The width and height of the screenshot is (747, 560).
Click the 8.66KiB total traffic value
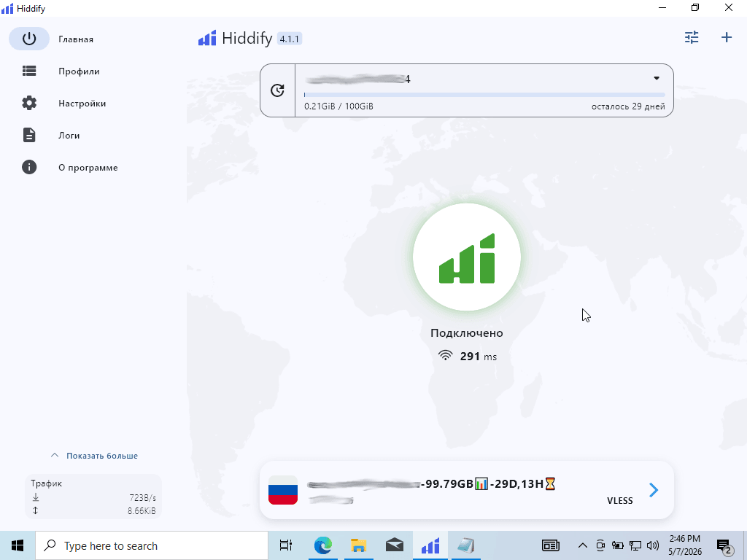(142, 510)
